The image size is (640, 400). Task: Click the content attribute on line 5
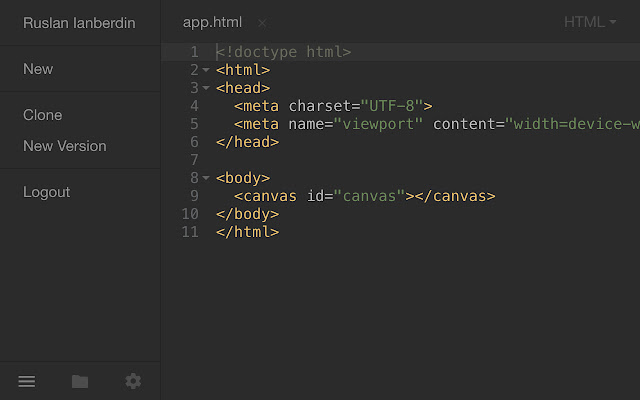(464, 124)
